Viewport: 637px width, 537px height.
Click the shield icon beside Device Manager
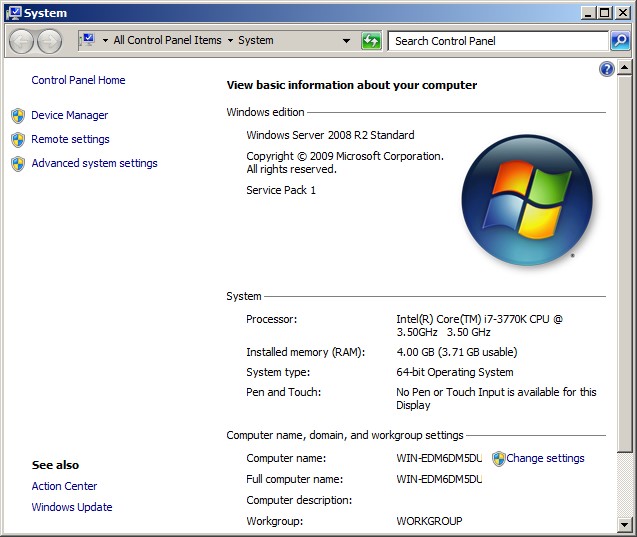(18, 116)
